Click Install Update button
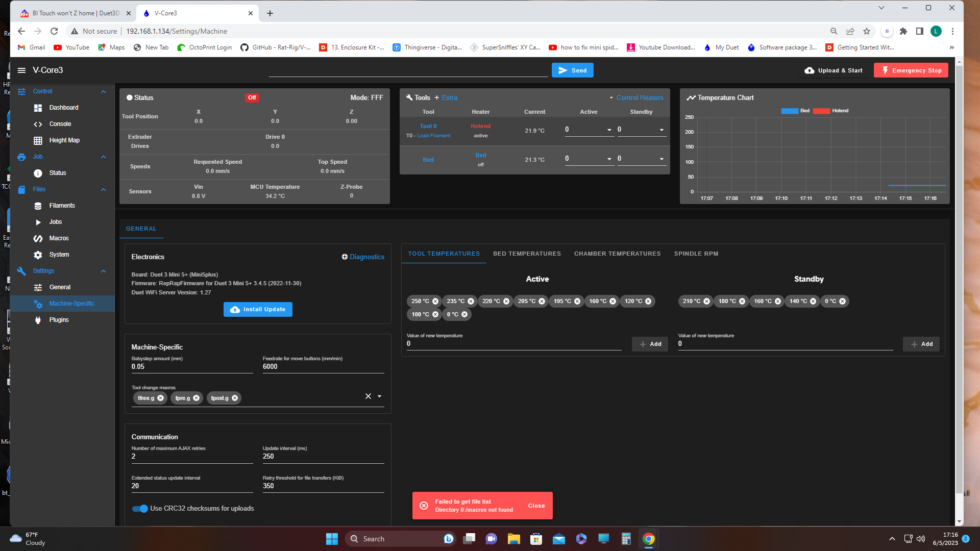980x551 pixels. 258,310
